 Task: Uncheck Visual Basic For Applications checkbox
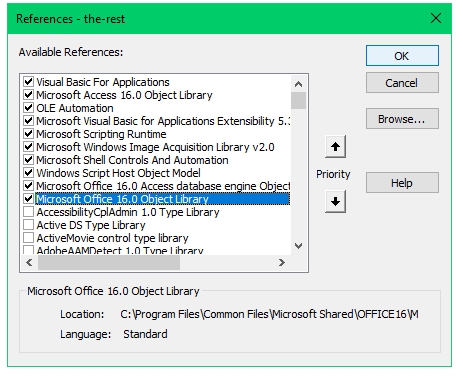28,81
